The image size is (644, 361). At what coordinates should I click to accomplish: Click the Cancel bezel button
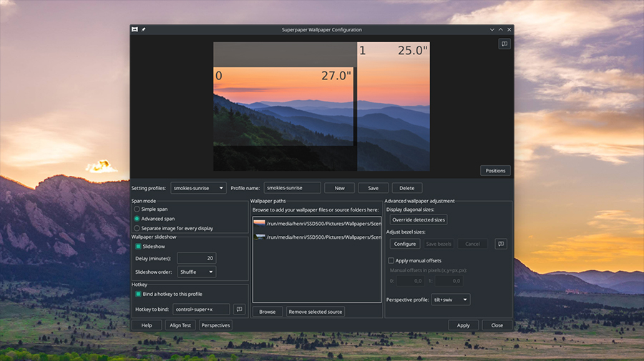coord(472,244)
